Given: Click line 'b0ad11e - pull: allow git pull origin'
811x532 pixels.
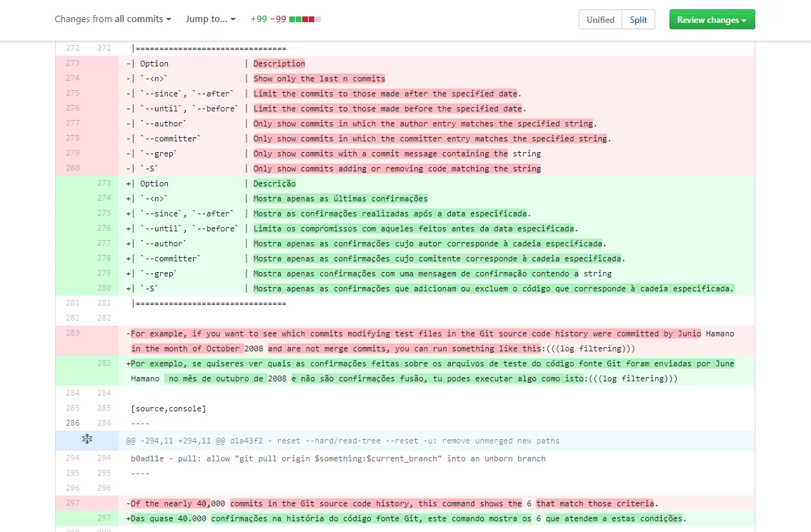Looking at the screenshot, I should click(x=338, y=458).
